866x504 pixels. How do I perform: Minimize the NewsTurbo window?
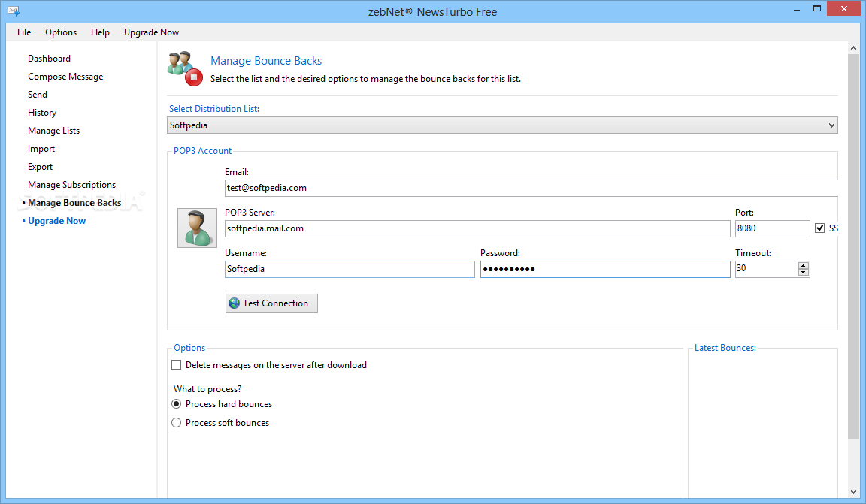796,9
